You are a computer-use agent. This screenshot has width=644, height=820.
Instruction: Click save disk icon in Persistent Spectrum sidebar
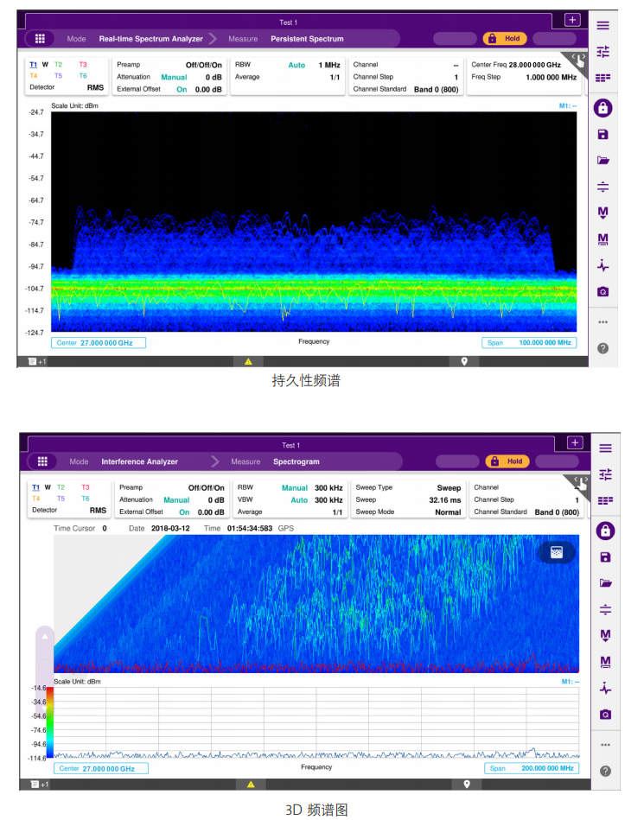(603, 135)
